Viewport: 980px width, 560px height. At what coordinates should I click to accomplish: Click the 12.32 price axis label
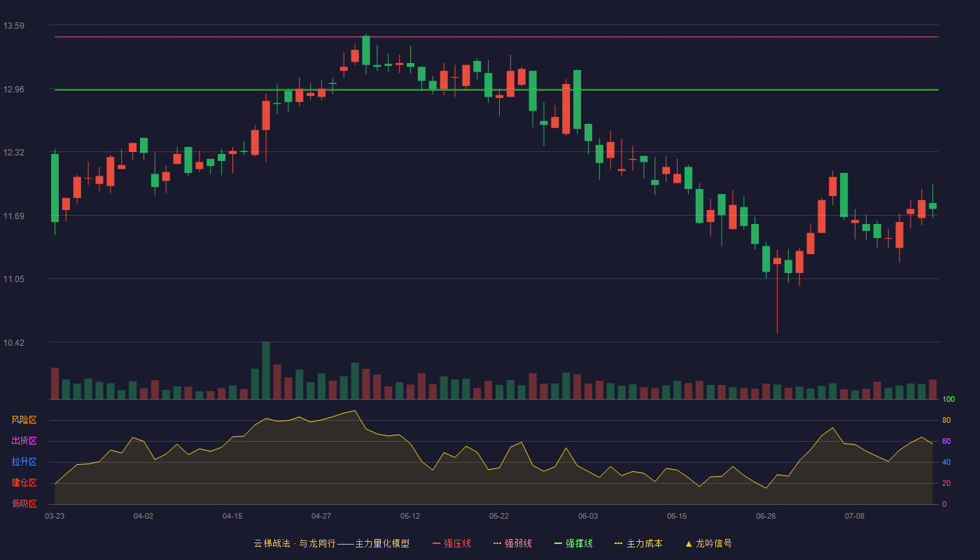pos(14,153)
